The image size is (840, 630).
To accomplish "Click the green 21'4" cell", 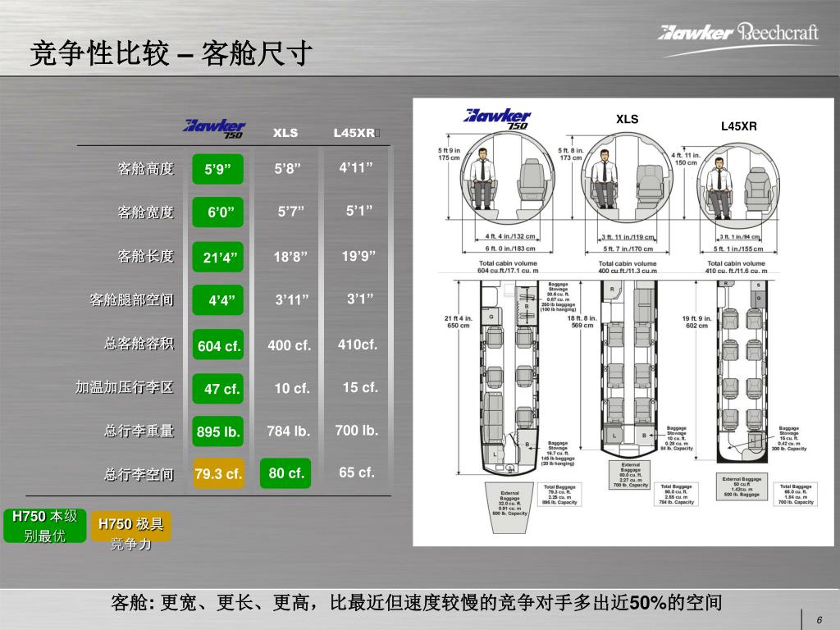I will (x=218, y=257).
